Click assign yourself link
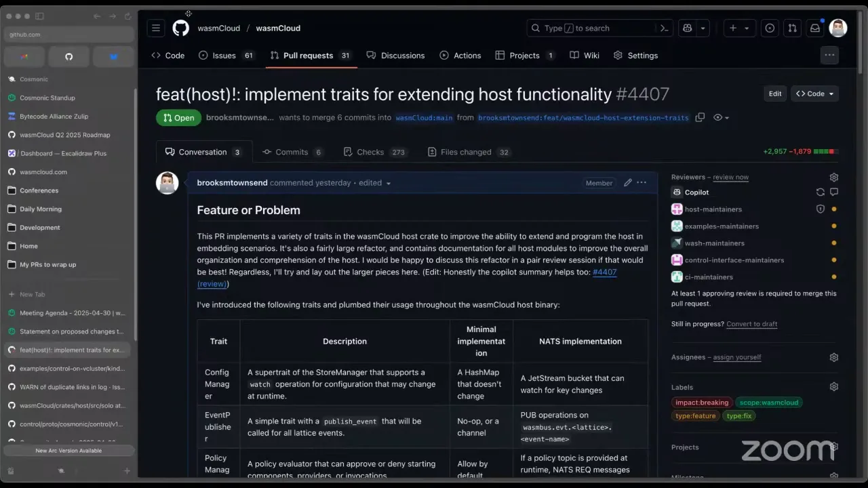 pos(737,357)
